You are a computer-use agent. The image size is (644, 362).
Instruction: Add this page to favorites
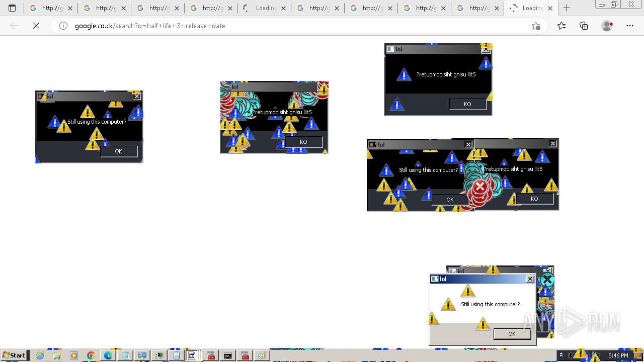point(536,26)
